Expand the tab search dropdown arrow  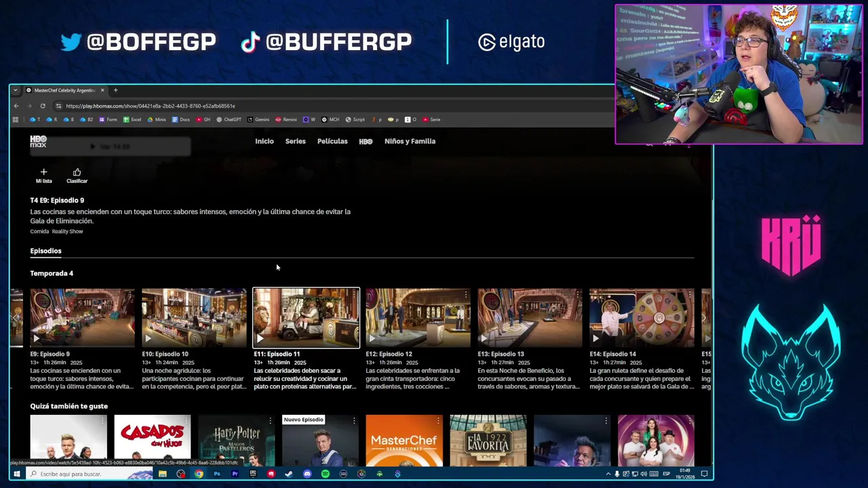15,90
